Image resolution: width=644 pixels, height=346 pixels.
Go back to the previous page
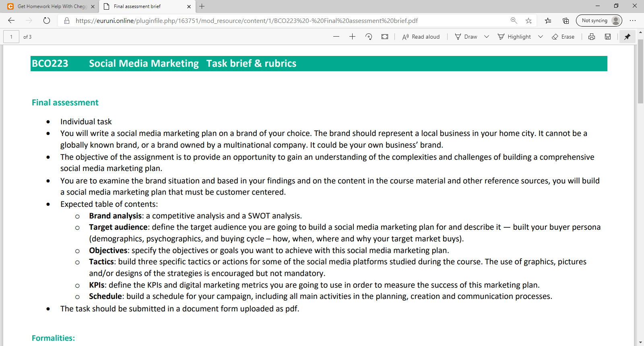pyautogui.click(x=11, y=21)
